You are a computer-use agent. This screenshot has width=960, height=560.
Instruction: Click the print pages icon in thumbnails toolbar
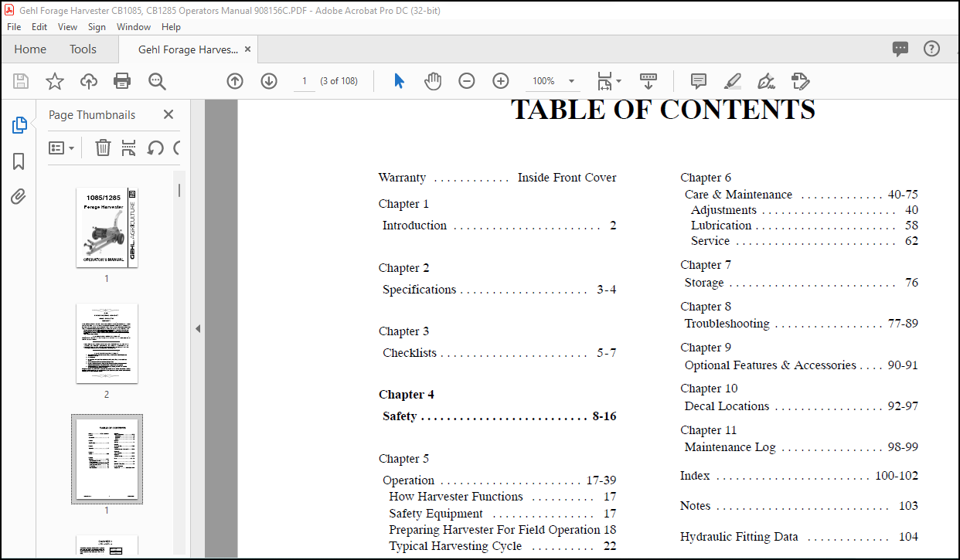129,148
